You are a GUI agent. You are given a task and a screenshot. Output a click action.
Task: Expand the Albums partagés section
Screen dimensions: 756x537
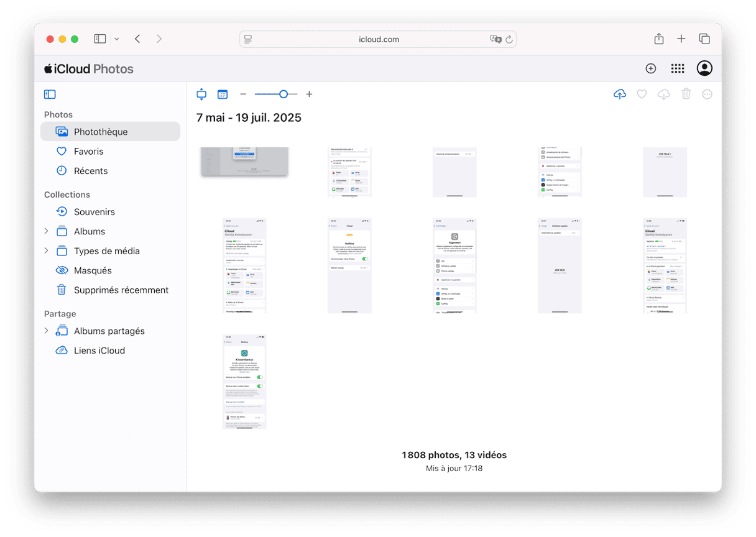(46, 331)
